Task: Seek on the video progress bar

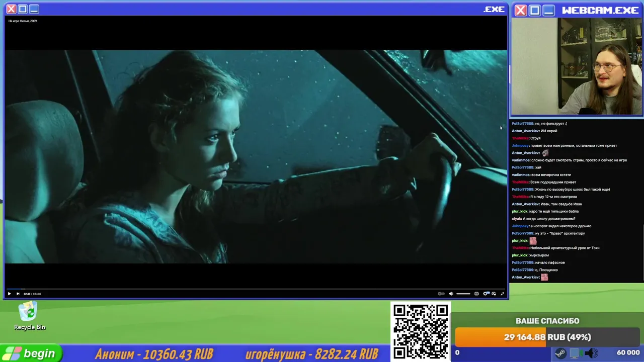Action: (x=256, y=289)
